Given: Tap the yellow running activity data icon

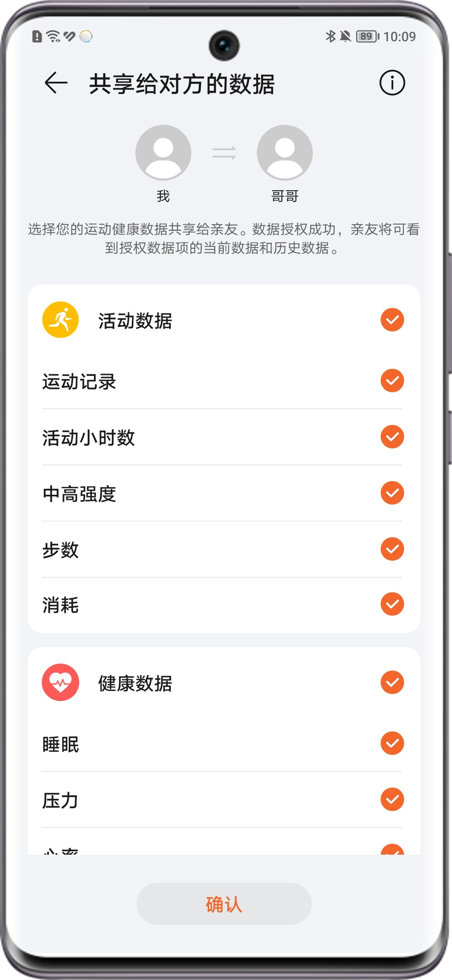Looking at the screenshot, I should [60, 320].
